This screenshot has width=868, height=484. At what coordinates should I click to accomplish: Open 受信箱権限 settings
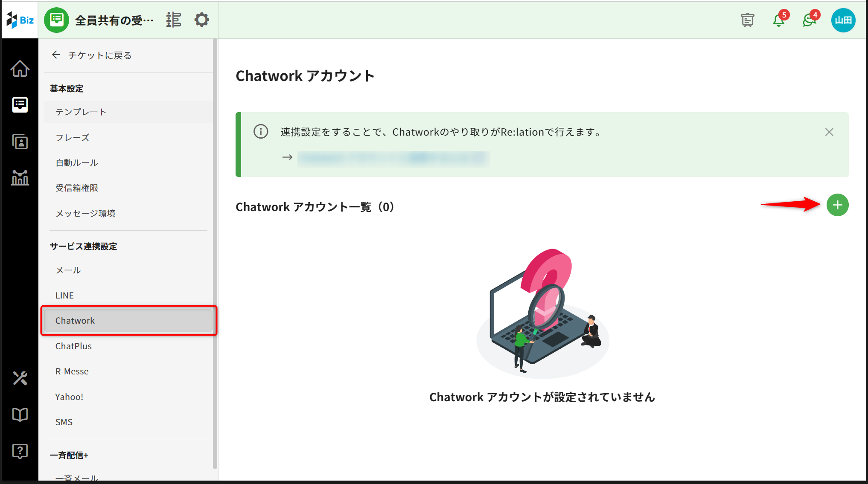tap(128, 188)
